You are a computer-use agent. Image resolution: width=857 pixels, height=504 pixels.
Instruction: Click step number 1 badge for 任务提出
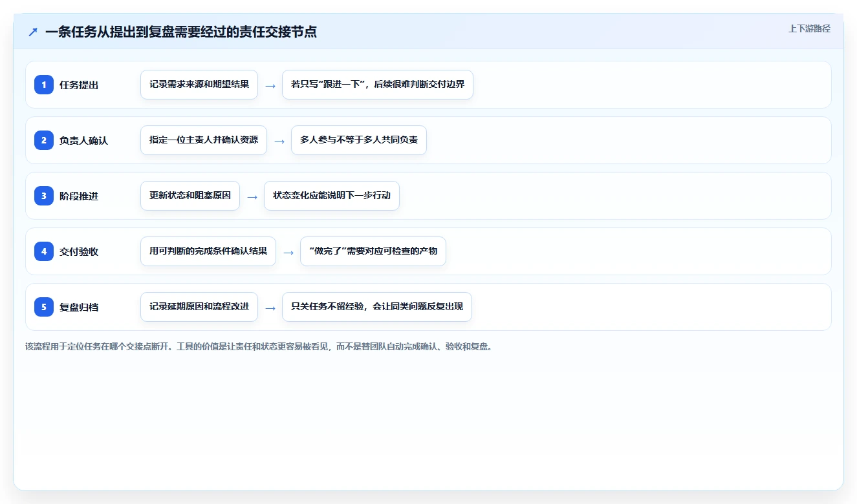pyautogui.click(x=44, y=85)
